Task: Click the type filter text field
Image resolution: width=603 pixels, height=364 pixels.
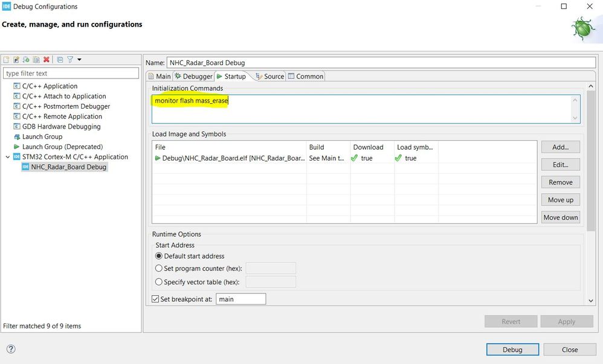Action: [71, 73]
